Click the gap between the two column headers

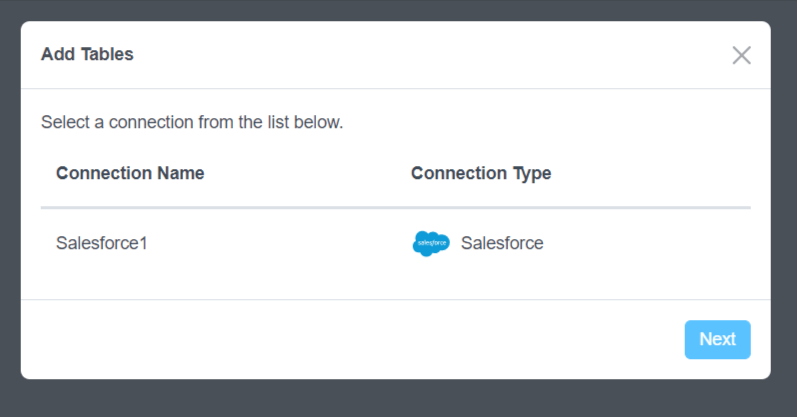pyautogui.click(x=307, y=173)
